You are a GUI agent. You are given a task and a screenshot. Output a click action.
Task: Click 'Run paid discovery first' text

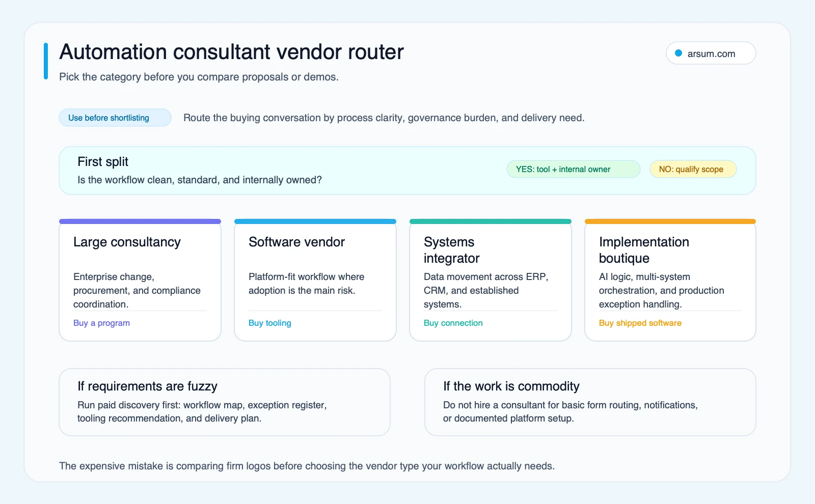pyautogui.click(x=202, y=411)
